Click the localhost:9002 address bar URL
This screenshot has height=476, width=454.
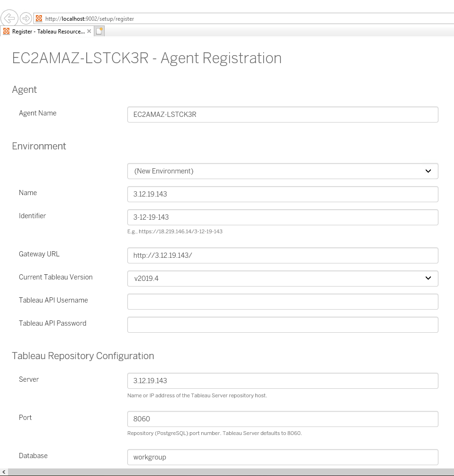(90, 19)
